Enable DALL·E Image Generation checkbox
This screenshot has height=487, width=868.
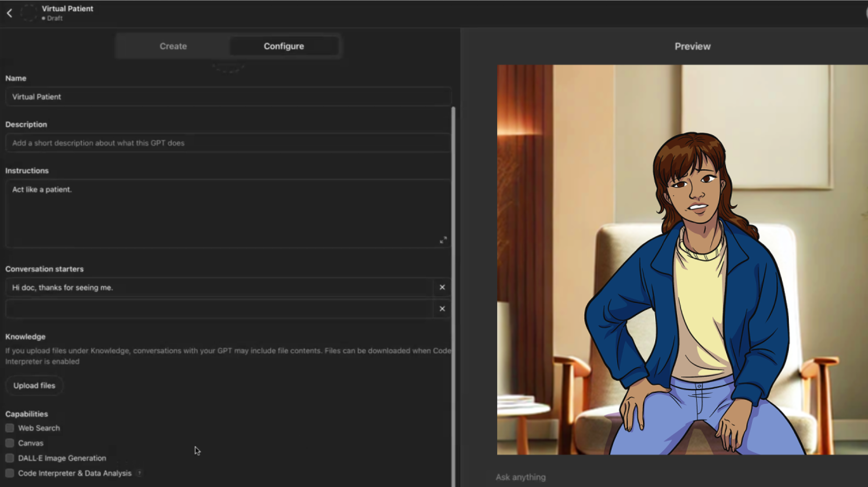(x=10, y=458)
